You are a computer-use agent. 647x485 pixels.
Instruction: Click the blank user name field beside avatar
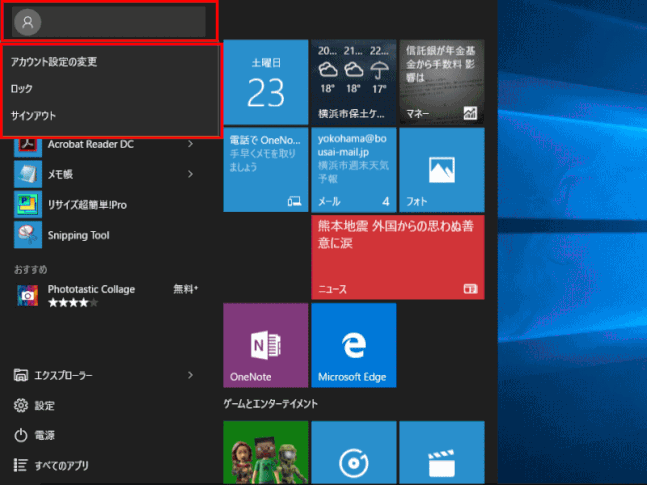pyautogui.click(x=124, y=21)
